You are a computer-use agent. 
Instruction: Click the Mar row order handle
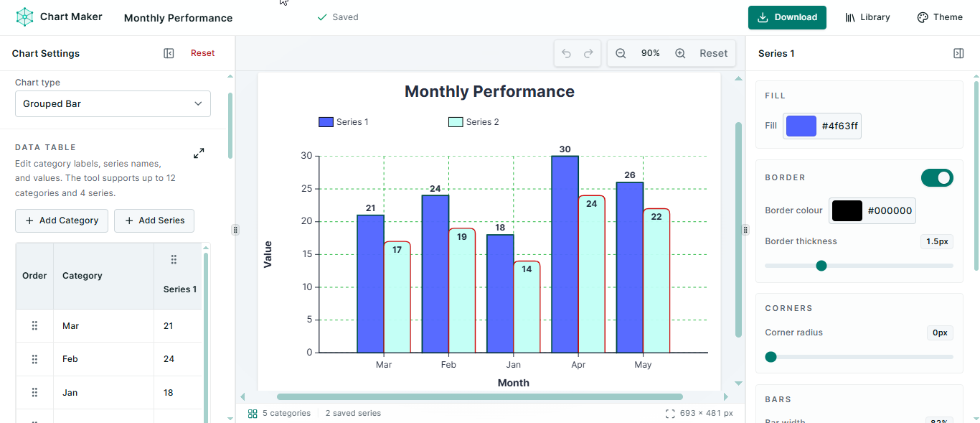[x=34, y=325]
